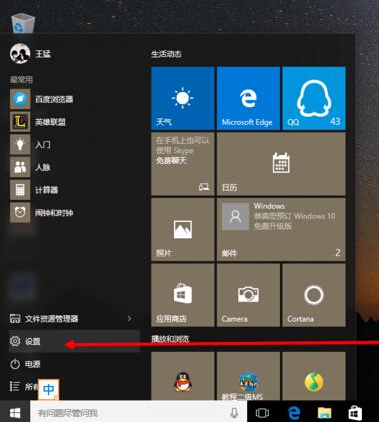The height and width of the screenshot is (422, 379).
Task: Click the microphone in search box
Action: [234, 413]
